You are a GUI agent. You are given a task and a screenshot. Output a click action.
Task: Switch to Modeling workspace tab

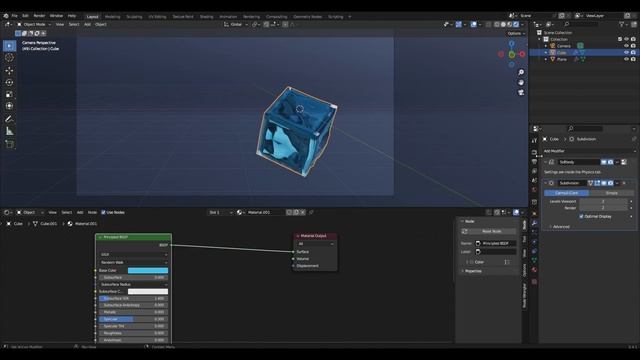click(113, 17)
